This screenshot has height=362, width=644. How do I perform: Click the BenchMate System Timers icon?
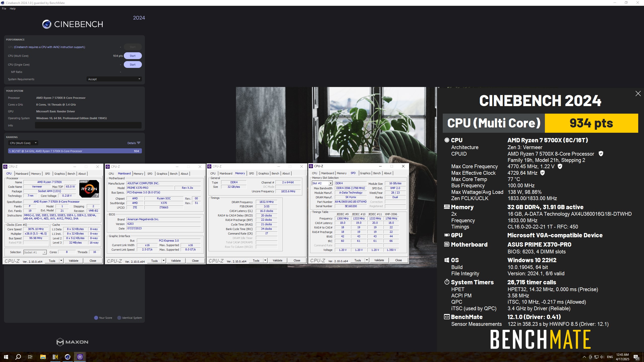(447, 282)
